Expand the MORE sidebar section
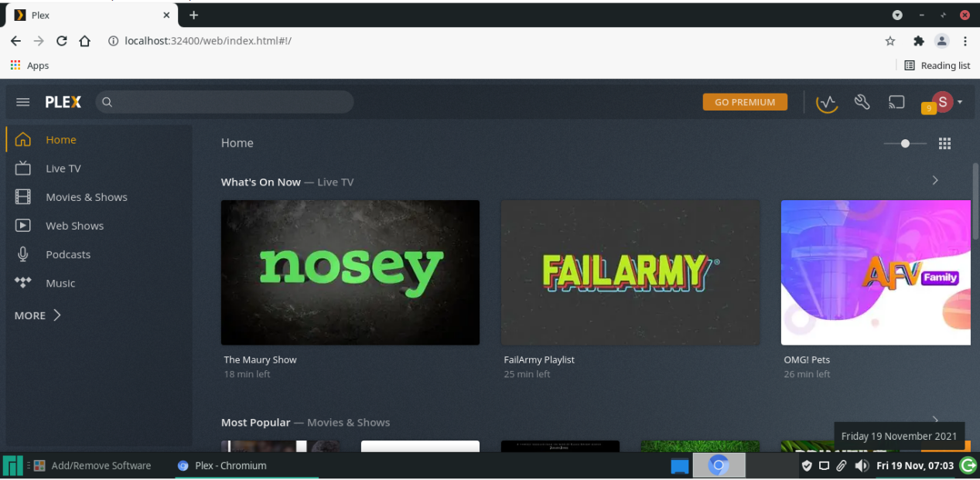Screen dimensions: 980x480 tap(38, 315)
